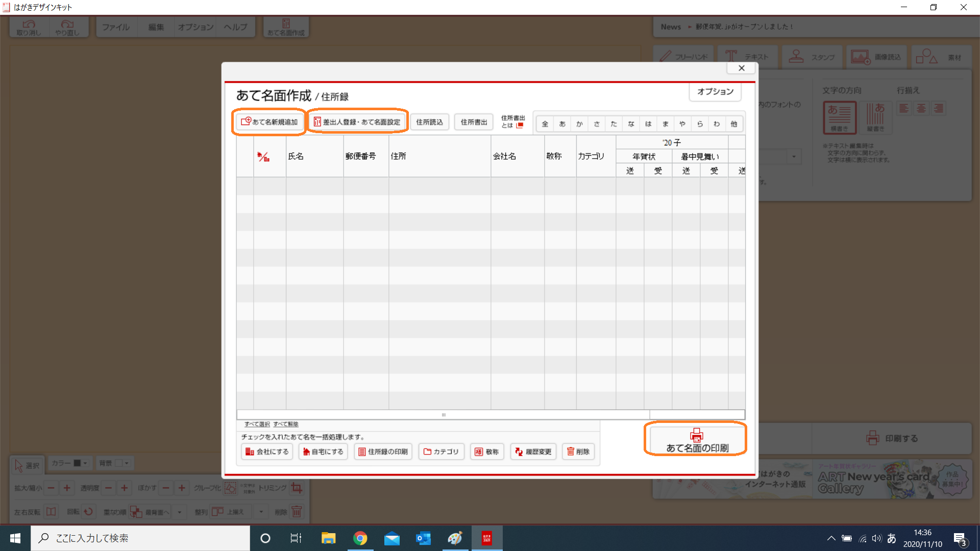Select the か kana filter tab

pyautogui.click(x=579, y=124)
